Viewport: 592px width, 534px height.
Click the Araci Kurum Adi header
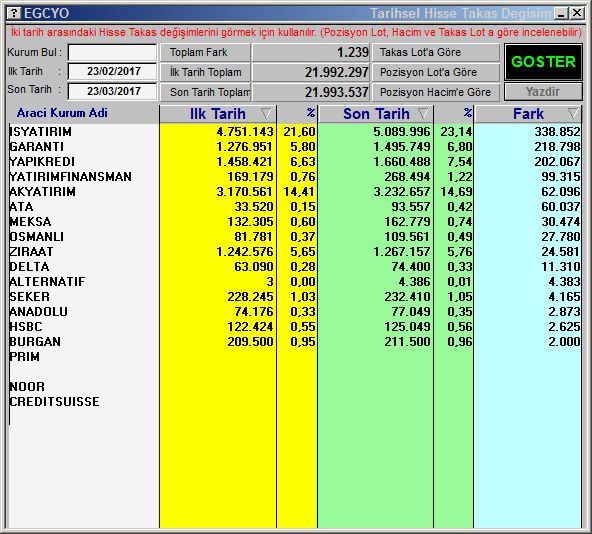pyautogui.click(x=62, y=113)
